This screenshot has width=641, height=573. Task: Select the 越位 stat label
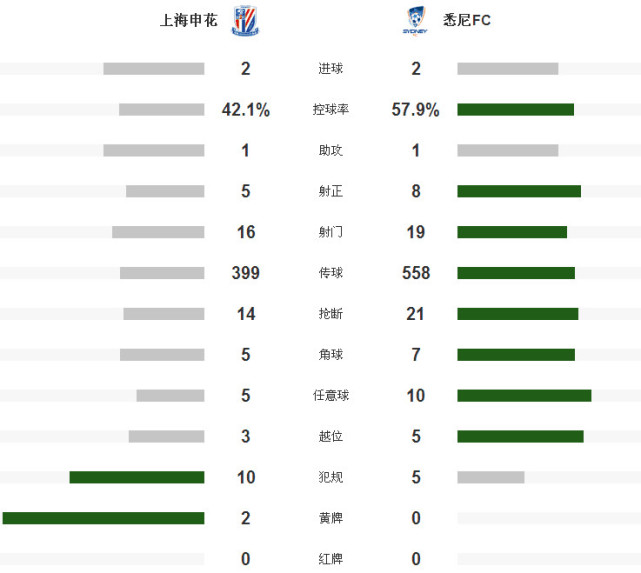coord(330,437)
